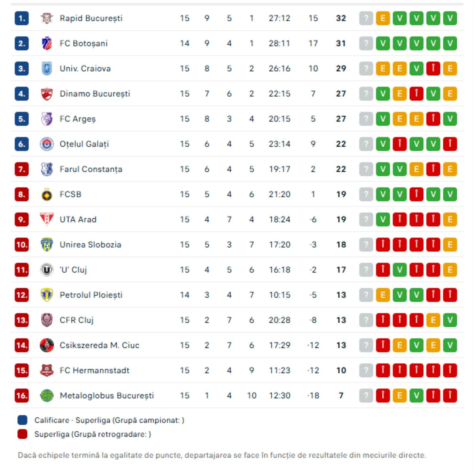Viewport: 476px width, 476px height.
Task: Click the Petrolul Ploiești club crest
Action: (x=47, y=295)
